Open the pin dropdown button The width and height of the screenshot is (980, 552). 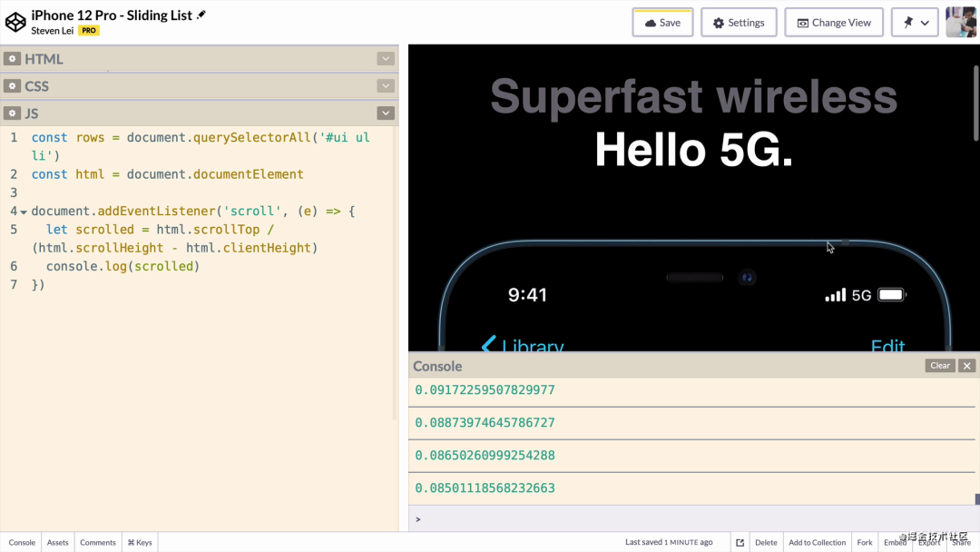pyautogui.click(x=915, y=23)
